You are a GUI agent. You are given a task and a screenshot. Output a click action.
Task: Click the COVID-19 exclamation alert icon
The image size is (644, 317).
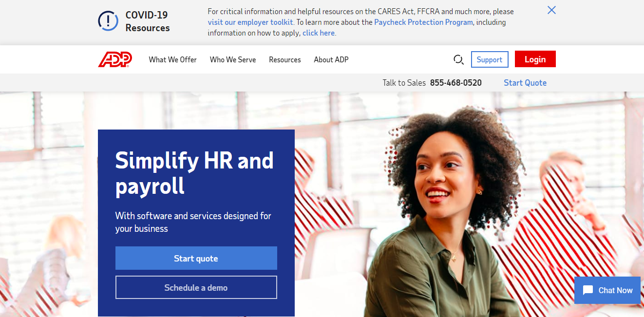tap(108, 21)
